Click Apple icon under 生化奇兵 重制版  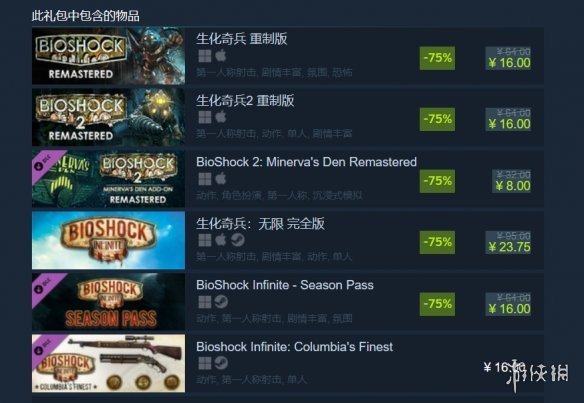tap(221, 56)
